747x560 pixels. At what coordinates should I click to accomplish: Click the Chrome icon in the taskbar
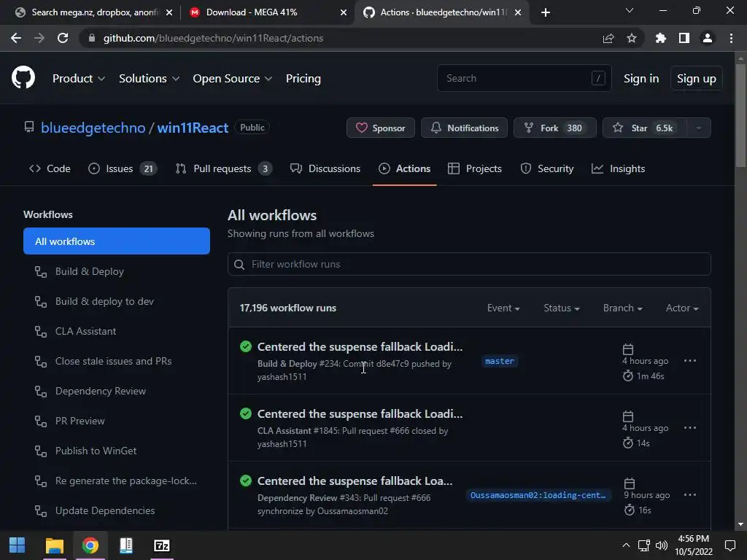(x=90, y=545)
